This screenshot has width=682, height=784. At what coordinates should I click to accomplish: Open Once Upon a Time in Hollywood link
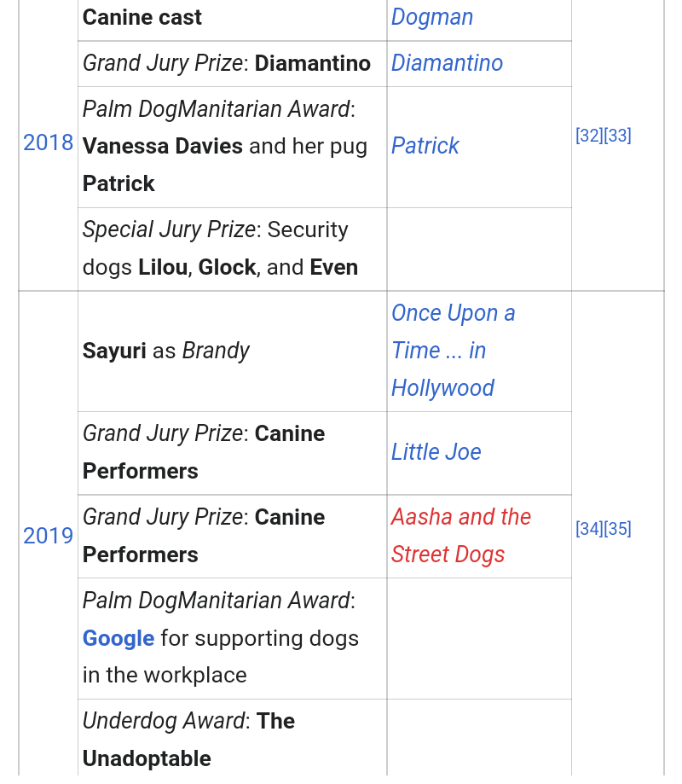click(453, 351)
